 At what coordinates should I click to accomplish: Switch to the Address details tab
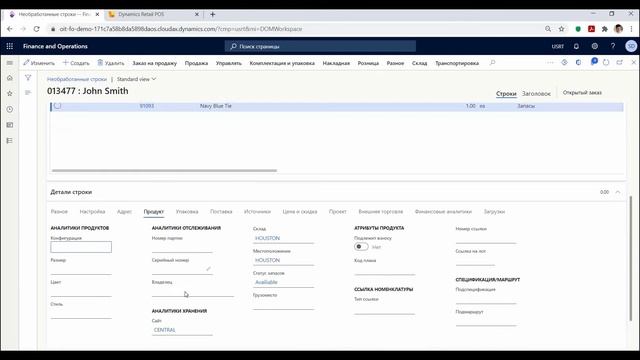124,211
